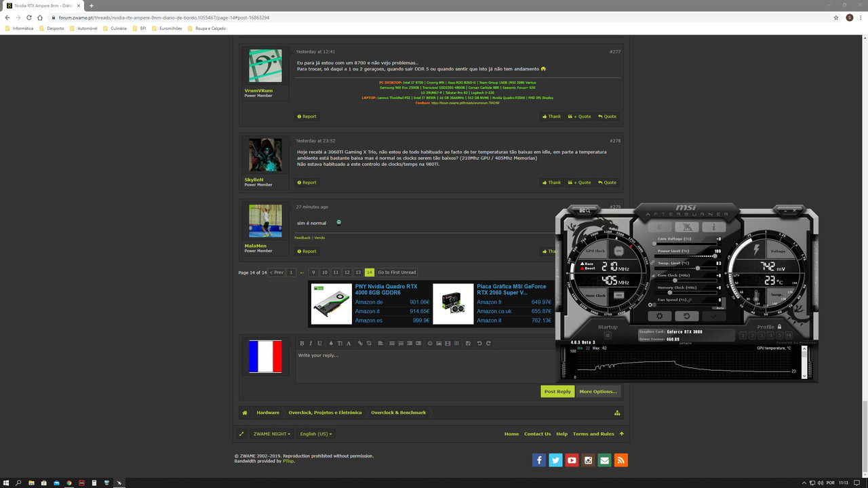Click the Bold icon in reply editor
Viewport: 868px width, 488px height.
point(302,343)
